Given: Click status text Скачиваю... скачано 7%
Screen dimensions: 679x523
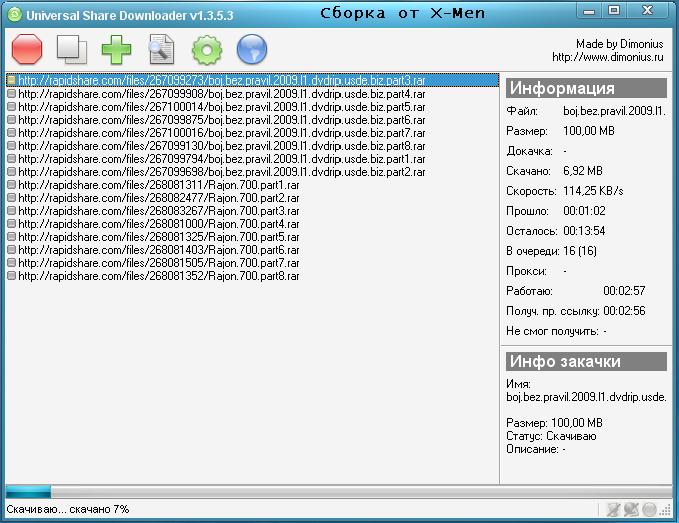Looking at the screenshot, I should pos(68,509).
